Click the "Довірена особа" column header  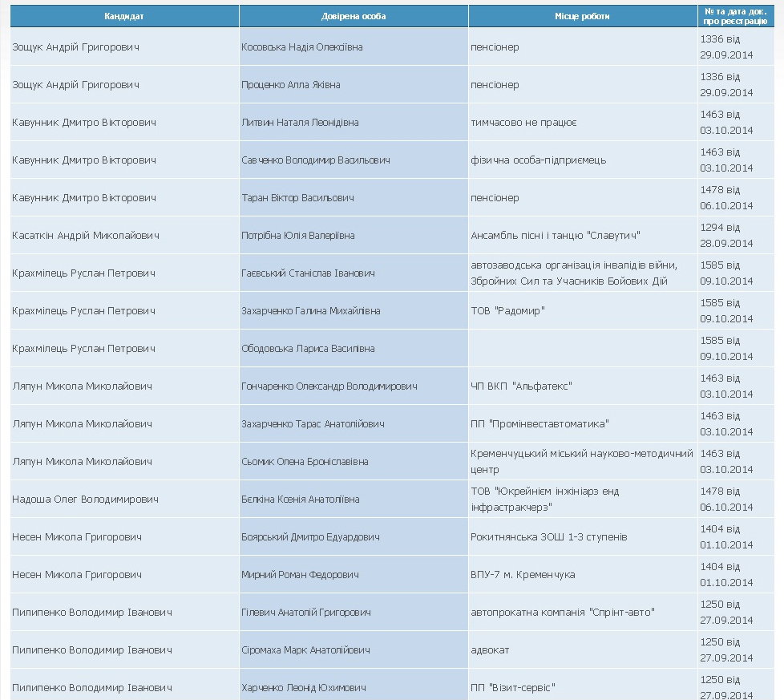[354, 16]
